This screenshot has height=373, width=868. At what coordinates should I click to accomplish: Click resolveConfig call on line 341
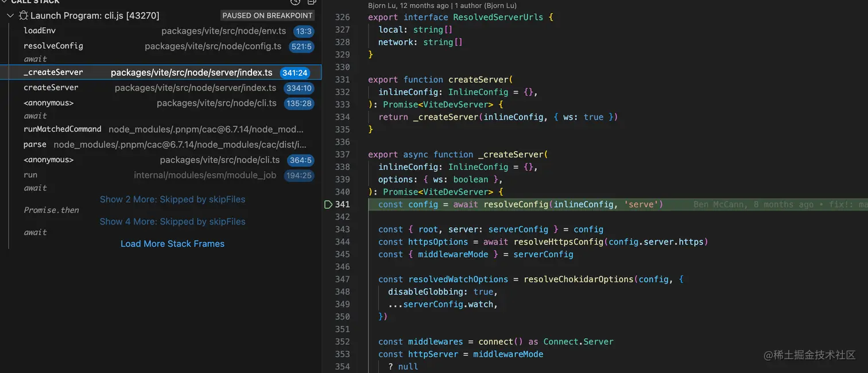pos(516,204)
